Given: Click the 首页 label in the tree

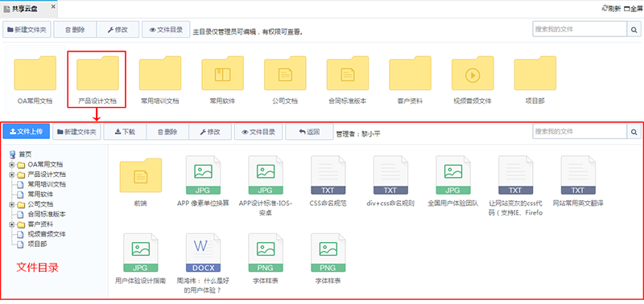Looking at the screenshot, I should (x=25, y=154).
